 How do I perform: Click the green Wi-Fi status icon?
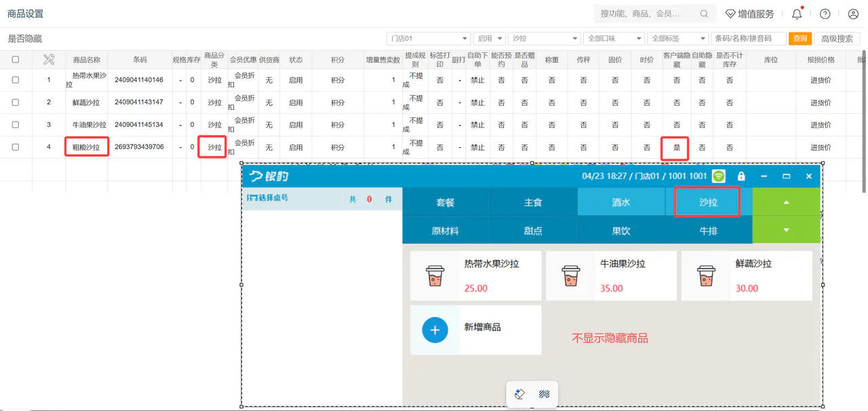[x=719, y=176]
